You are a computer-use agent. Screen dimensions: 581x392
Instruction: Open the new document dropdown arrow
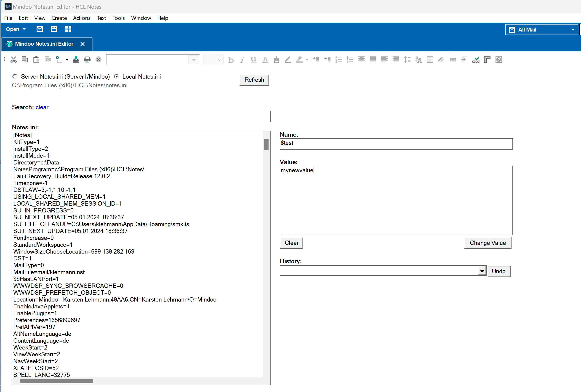pos(67,60)
